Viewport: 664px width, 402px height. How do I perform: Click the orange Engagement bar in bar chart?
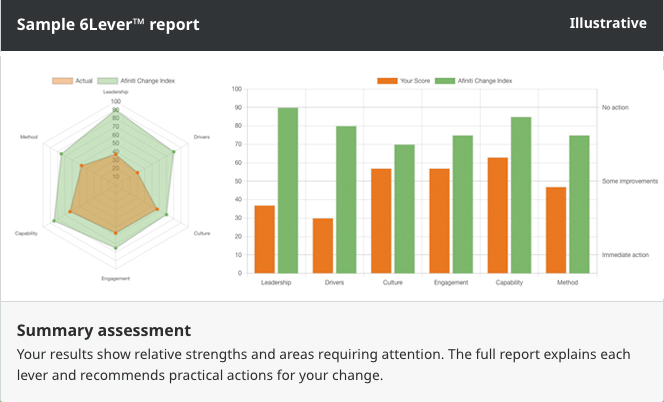(x=440, y=221)
